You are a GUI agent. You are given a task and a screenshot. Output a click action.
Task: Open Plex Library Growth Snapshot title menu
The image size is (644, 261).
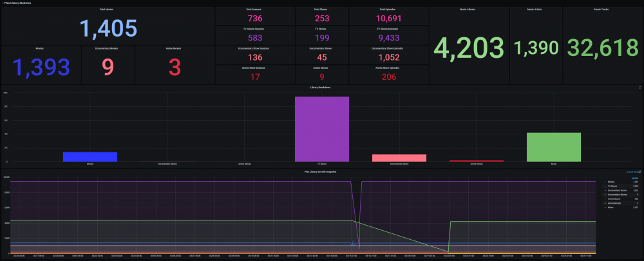click(x=320, y=171)
